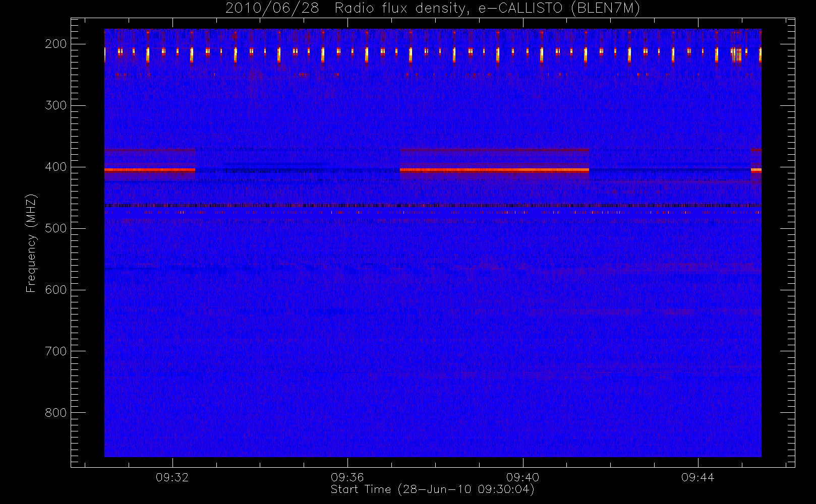Screen dimensions: 816x504
Task: Click the 400 frequency tick label
Action: click(x=56, y=167)
